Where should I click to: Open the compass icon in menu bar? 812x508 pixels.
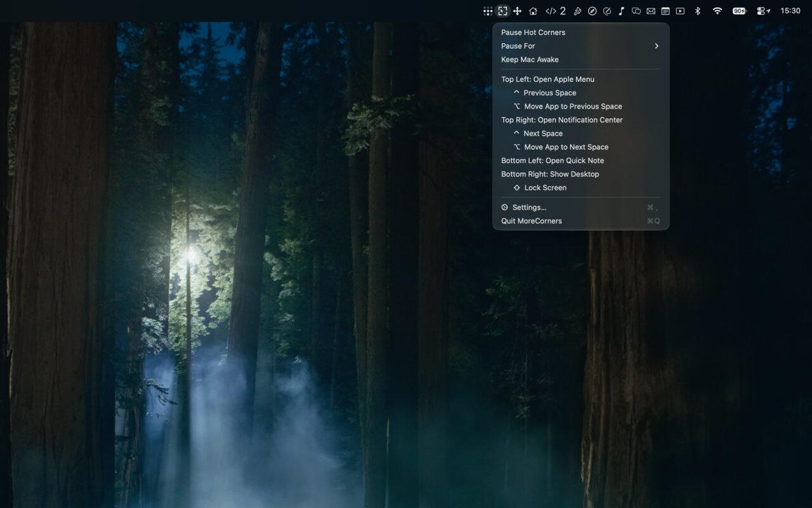[592, 11]
